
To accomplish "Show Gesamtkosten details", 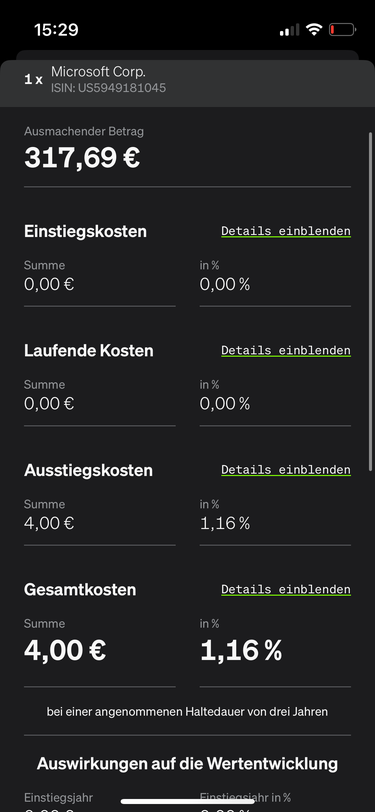I will (286, 589).
